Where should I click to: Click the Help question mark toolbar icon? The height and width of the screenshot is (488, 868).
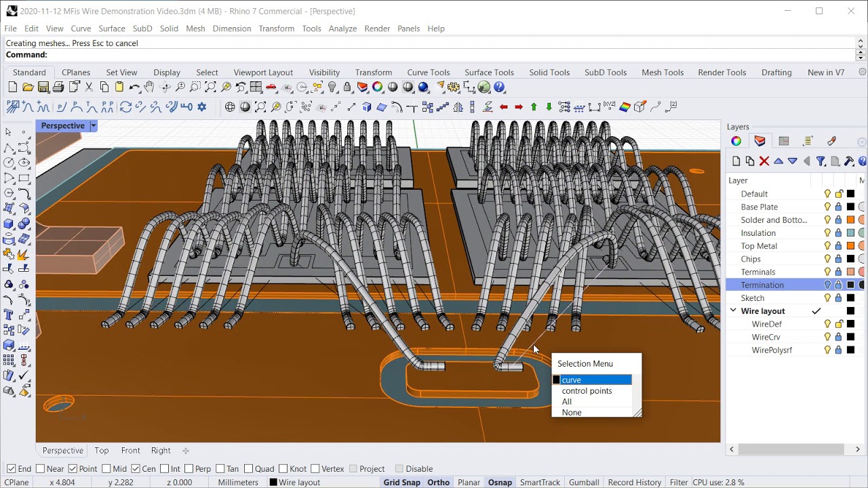point(500,87)
